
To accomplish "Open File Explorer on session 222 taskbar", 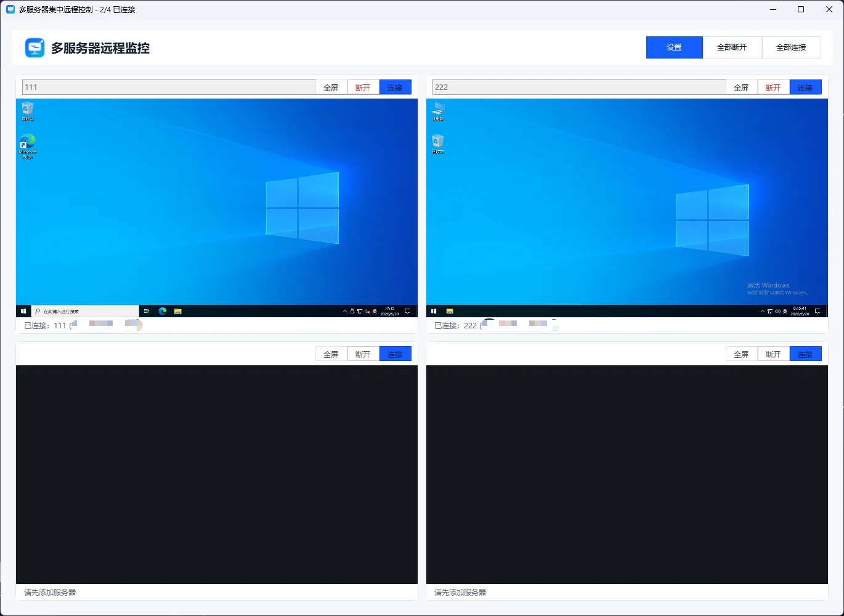I will [450, 311].
